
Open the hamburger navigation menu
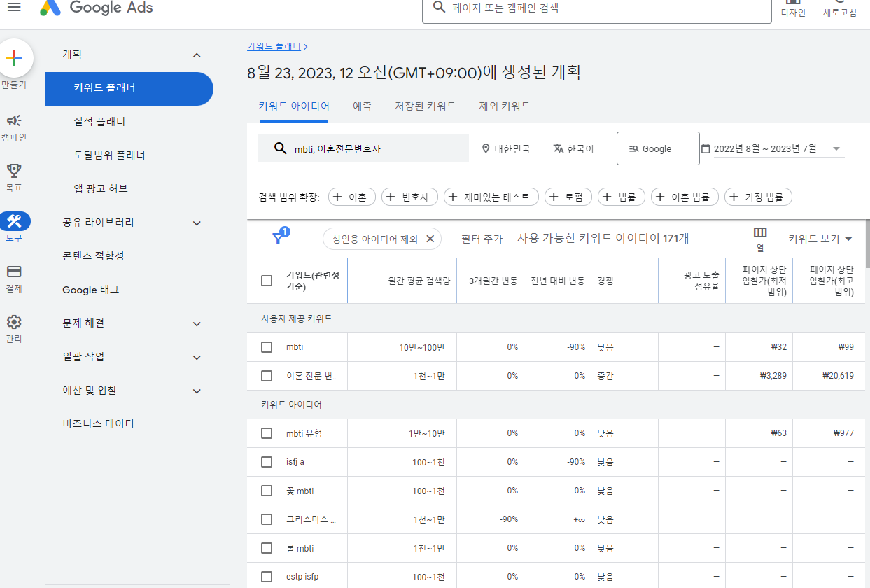click(x=13, y=8)
